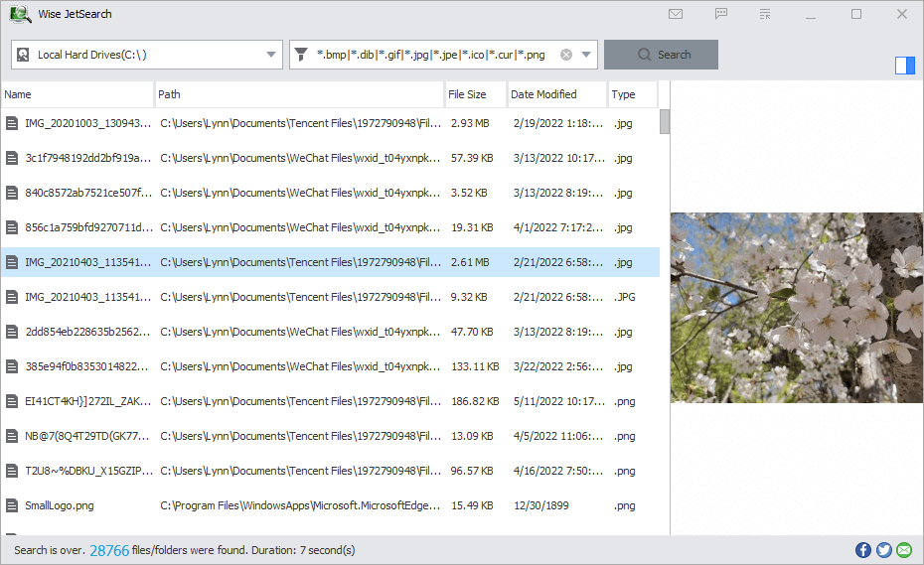Click file icon of T2U8~%DBKU_X15GZIP row

(x=12, y=471)
